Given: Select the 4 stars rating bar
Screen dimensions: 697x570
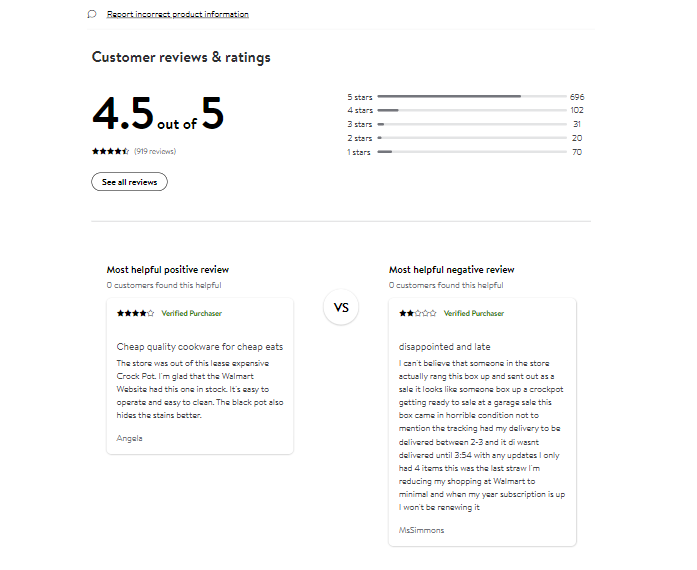Looking at the screenshot, I should tap(472, 110).
